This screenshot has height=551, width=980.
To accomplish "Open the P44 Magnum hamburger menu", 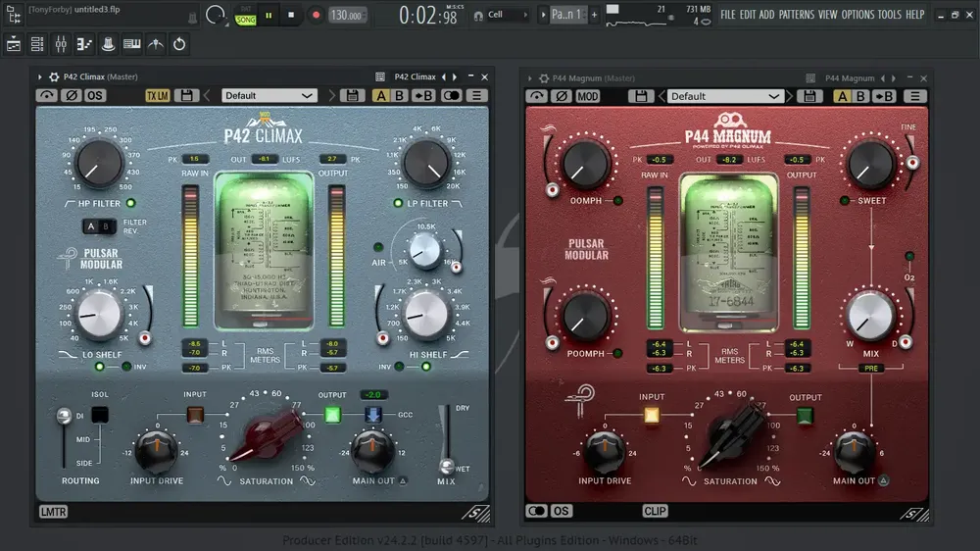I will click(x=915, y=96).
